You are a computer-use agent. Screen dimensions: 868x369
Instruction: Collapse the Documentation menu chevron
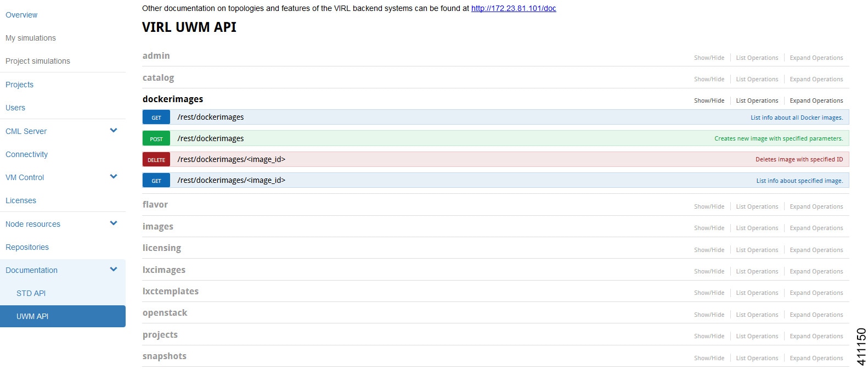click(114, 270)
